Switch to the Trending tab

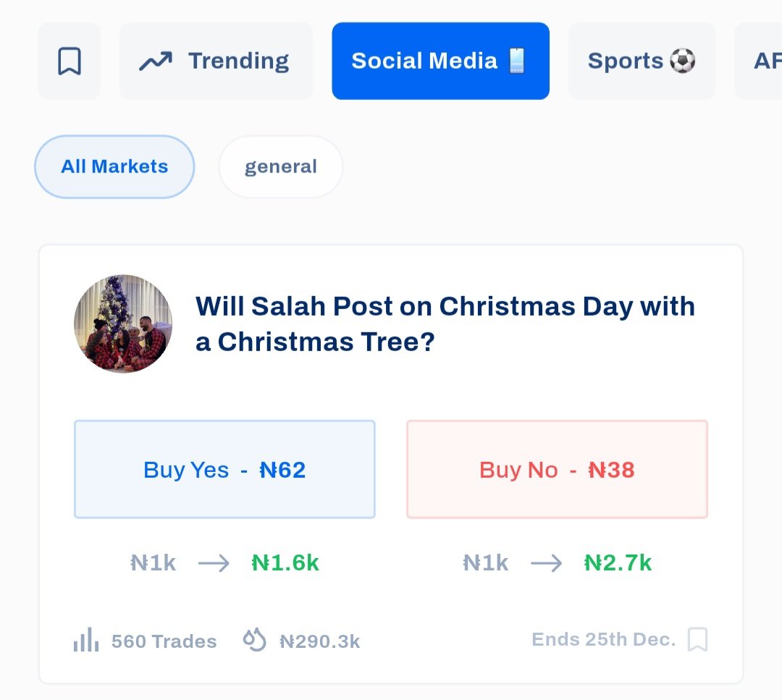coord(216,61)
